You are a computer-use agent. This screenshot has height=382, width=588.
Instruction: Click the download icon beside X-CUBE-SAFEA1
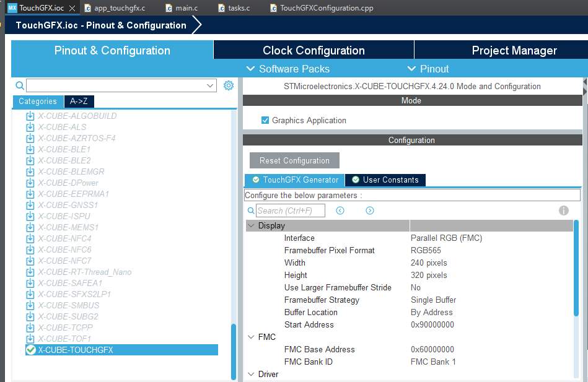tap(30, 283)
